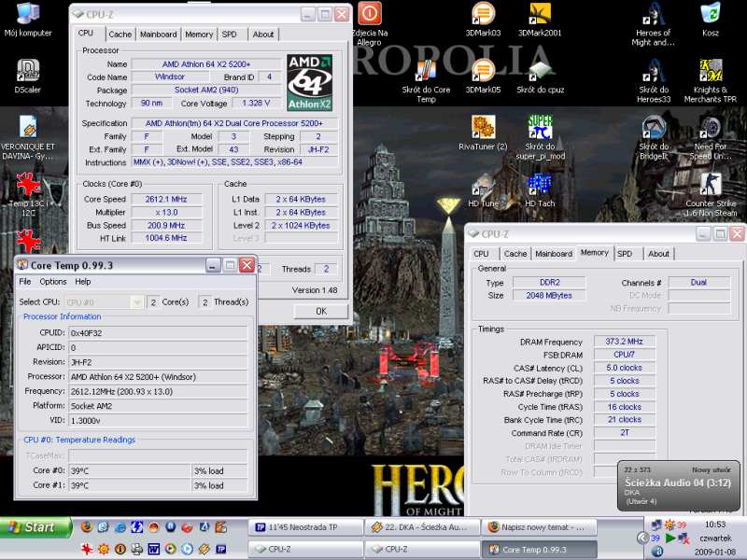
Task: Open the HD Tune shortcut
Action: pos(483,184)
